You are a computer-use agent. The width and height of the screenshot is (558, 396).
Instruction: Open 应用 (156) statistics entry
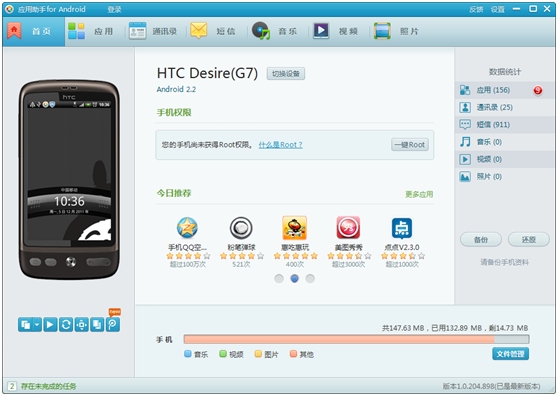click(x=504, y=90)
